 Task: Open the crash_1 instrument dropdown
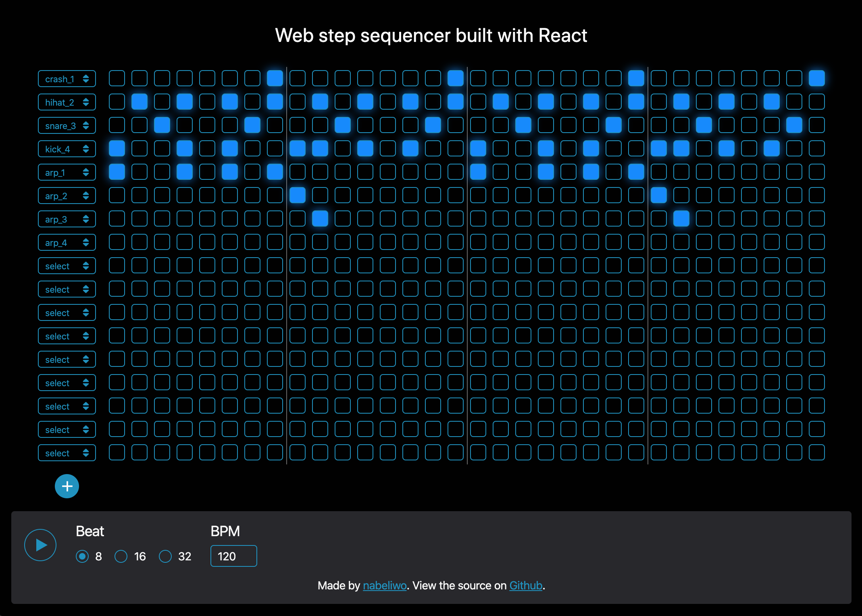click(67, 79)
